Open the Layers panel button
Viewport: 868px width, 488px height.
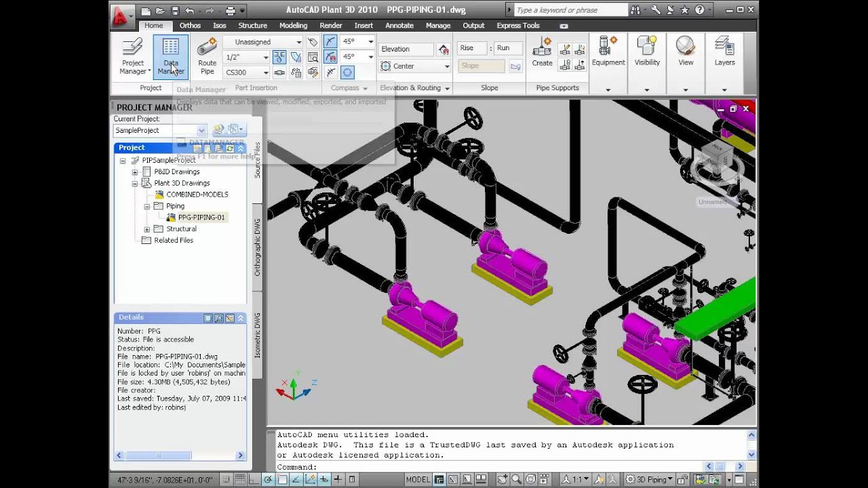tap(724, 52)
